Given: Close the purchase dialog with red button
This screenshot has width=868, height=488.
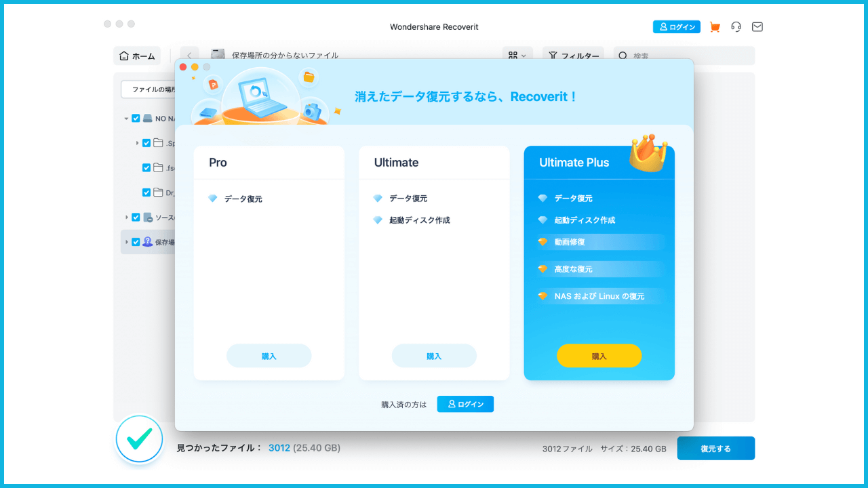Looking at the screenshot, I should pyautogui.click(x=182, y=67).
